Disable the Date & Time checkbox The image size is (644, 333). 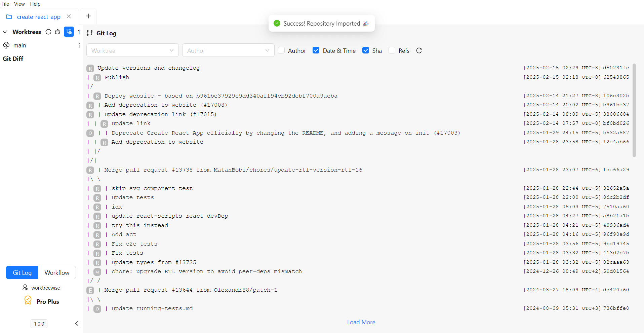tap(316, 50)
